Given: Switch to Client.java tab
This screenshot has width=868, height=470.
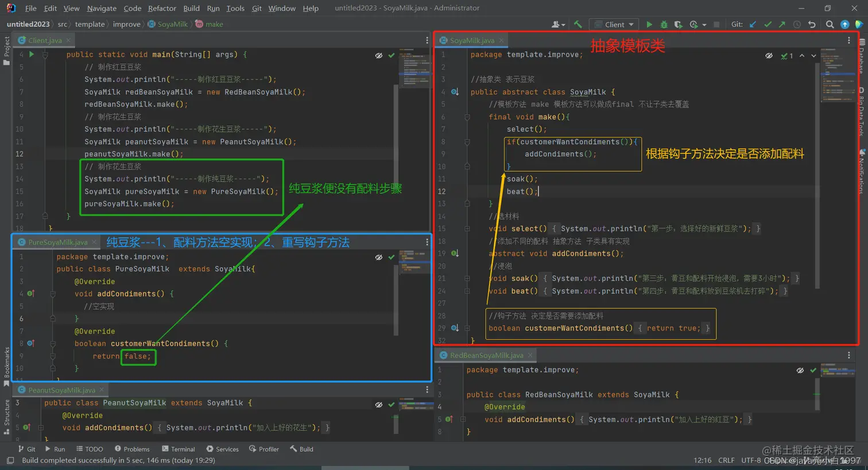Looking at the screenshot, I should [x=45, y=40].
